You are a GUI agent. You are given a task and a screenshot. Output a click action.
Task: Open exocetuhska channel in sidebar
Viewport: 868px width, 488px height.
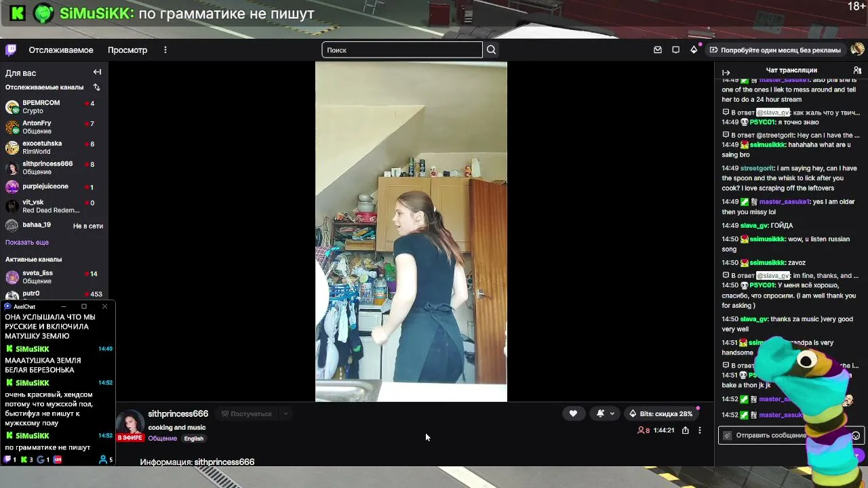coord(54,147)
